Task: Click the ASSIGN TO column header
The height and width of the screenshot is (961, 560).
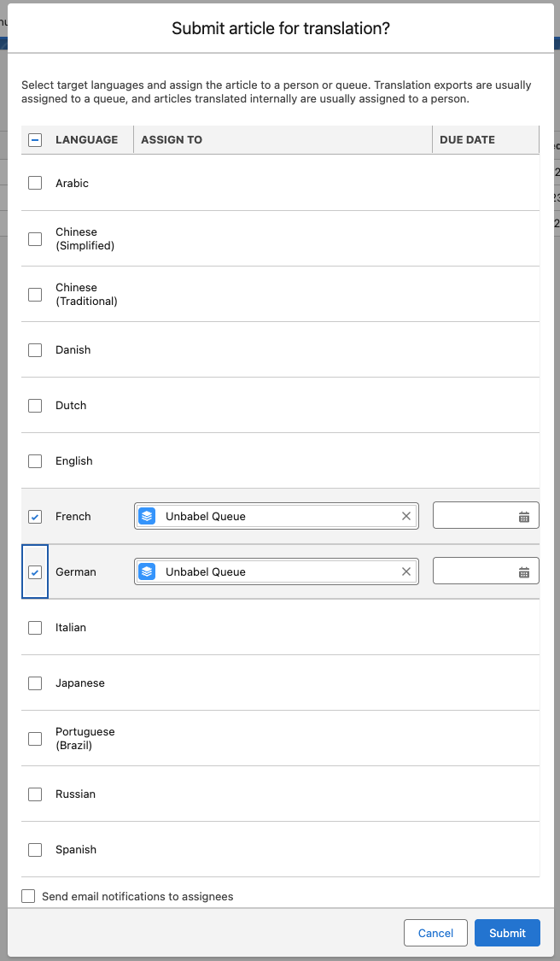Action: [x=172, y=140]
